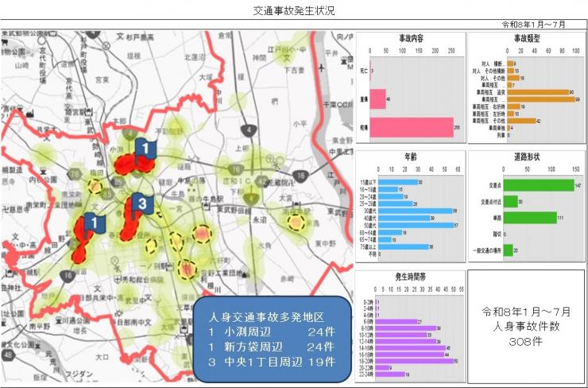Image resolution: width=588 pixels, height=388 pixels.
Task: Click the 不明 label in 年齢 chart
Action: pos(372,254)
